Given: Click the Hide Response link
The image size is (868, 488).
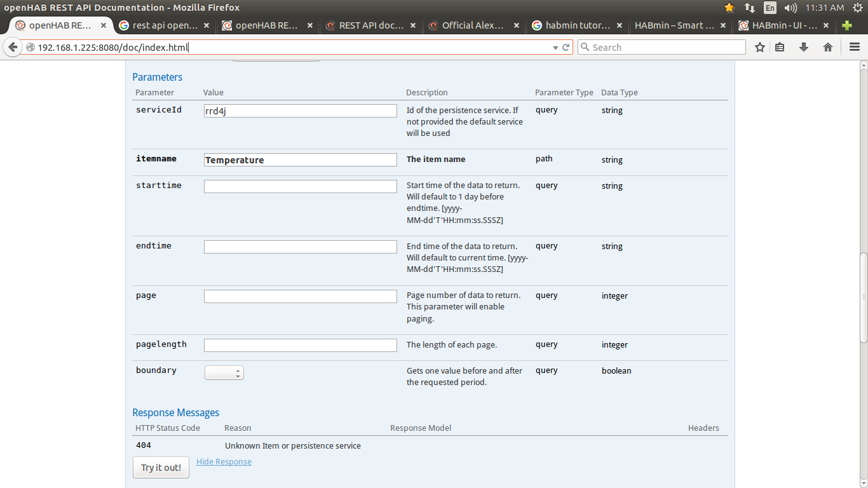Looking at the screenshot, I should coord(224,462).
